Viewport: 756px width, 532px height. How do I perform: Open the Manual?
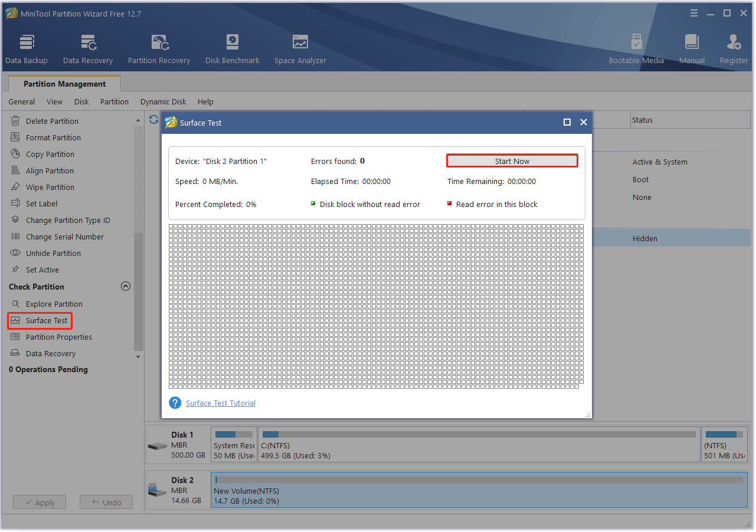[692, 49]
